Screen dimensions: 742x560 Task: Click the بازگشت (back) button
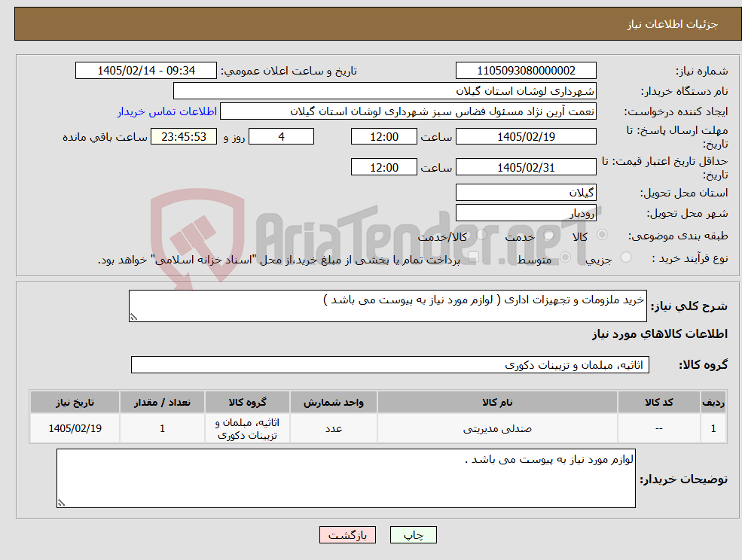pos(347,535)
